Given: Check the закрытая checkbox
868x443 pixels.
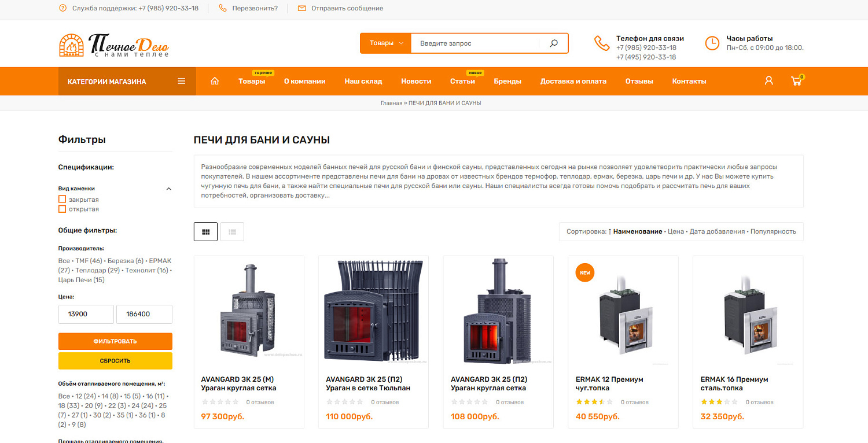Looking at the screenshot, I should [x=62, y=200].
